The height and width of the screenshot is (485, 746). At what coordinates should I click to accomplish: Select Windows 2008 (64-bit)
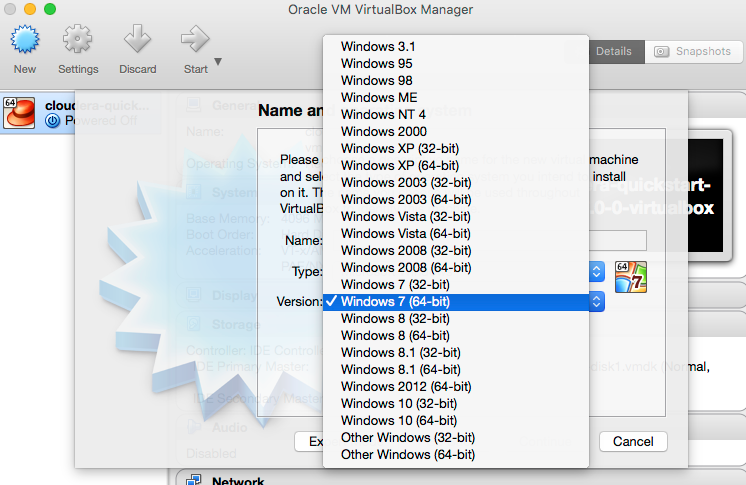456,267
